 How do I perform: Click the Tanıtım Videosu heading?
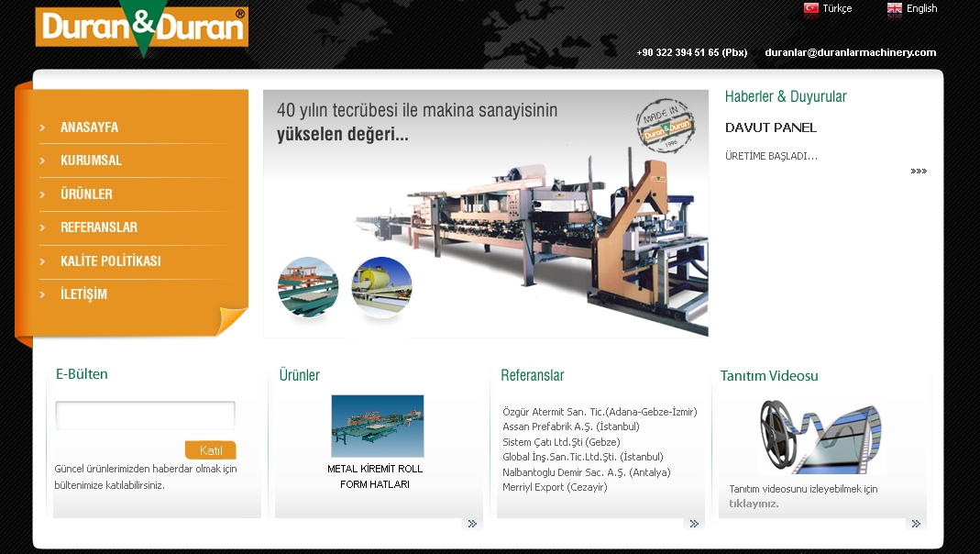coord(769,376)
